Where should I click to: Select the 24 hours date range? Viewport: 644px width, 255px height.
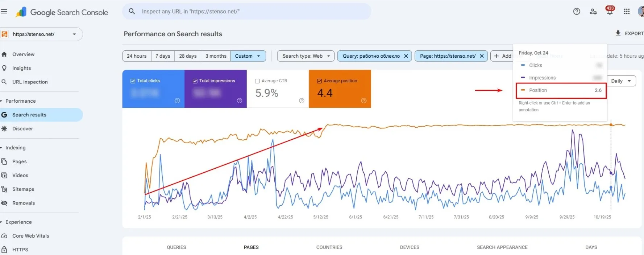[137, 56]
